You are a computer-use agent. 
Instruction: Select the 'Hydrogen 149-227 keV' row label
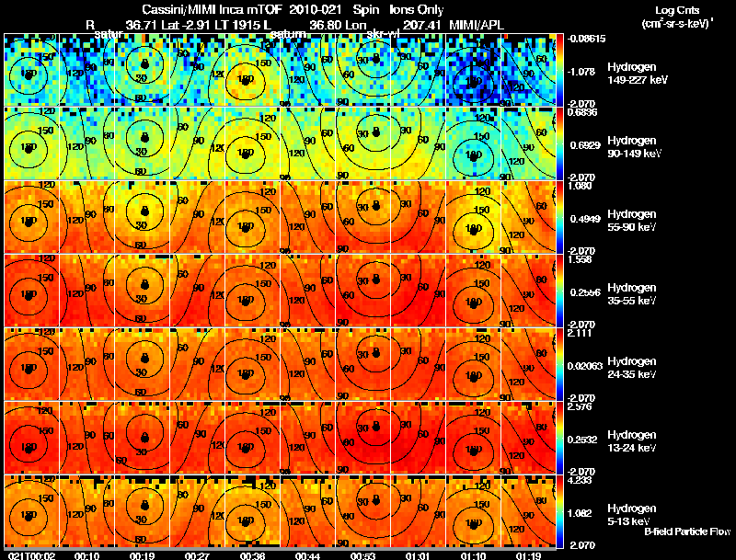(x=638, y=74)
